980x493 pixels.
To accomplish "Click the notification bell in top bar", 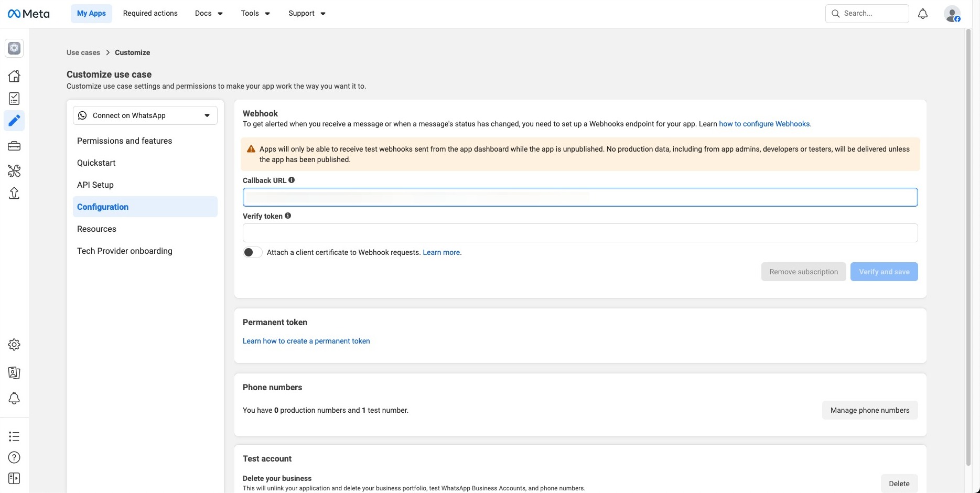I will point(923,14).
